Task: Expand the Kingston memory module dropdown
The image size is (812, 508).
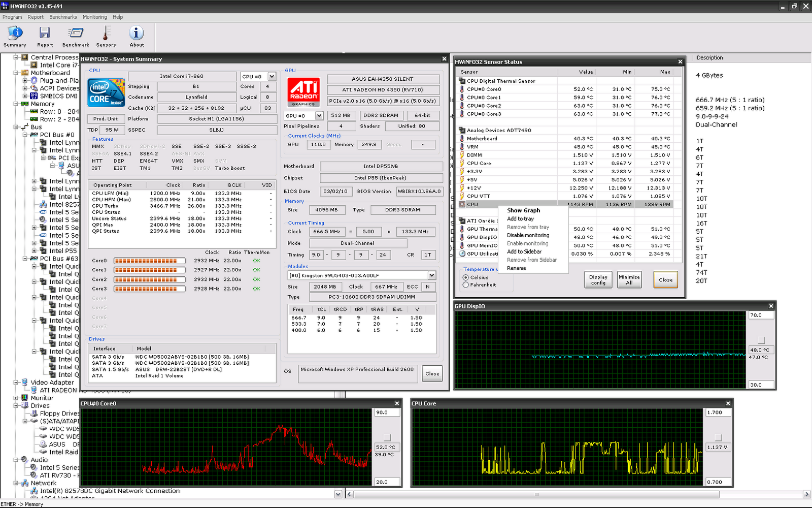Action: pos(431,275)
